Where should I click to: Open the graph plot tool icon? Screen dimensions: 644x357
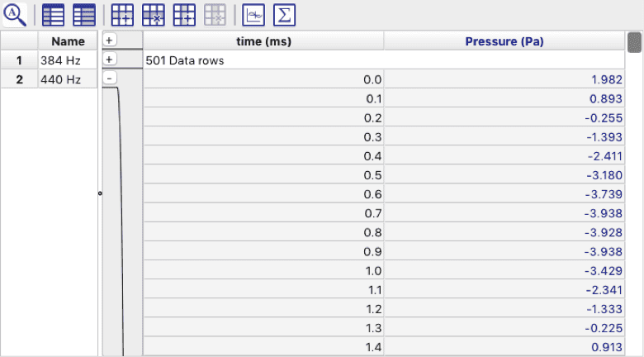coord(253,14)
